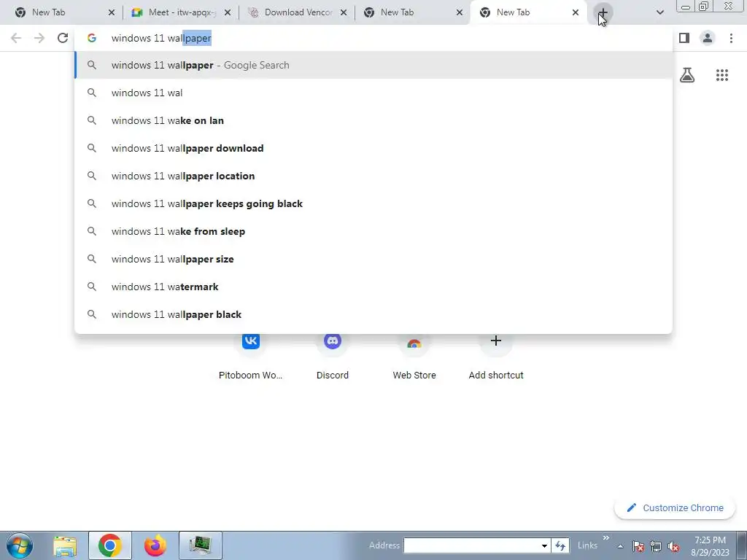The height and width of the screenshot is (560, 747).
Task: Reload the current page
Action: pyautogui.click(x=63, y=38)
